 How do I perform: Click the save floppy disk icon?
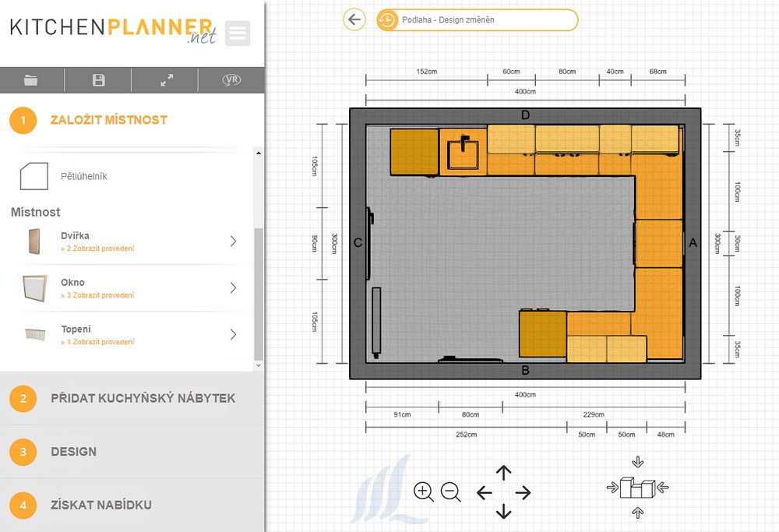tap(98, 80)
